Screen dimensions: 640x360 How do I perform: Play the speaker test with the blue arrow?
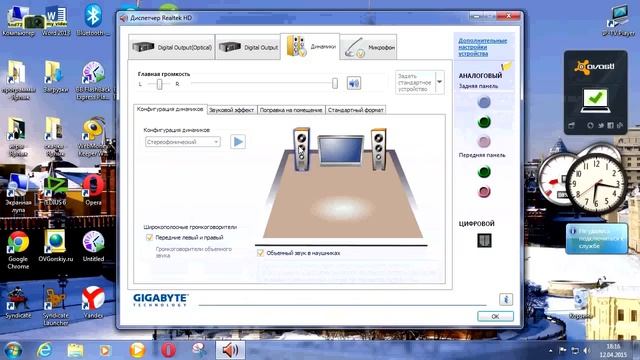tap(238, 142)
